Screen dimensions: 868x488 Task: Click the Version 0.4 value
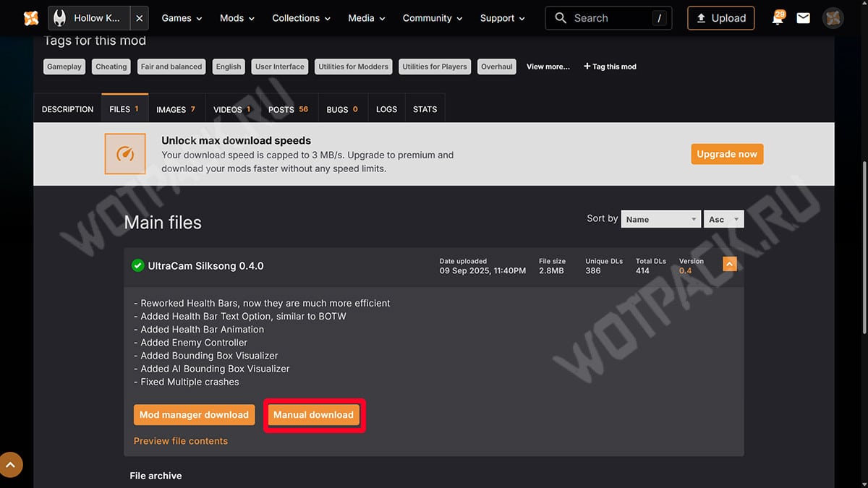685,270
